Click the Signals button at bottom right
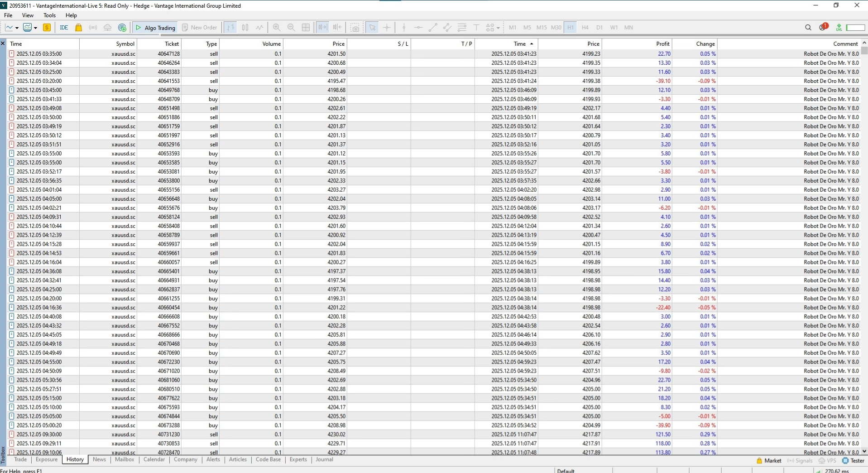Viewport: 868px width, 473px height. coord(800,461)
